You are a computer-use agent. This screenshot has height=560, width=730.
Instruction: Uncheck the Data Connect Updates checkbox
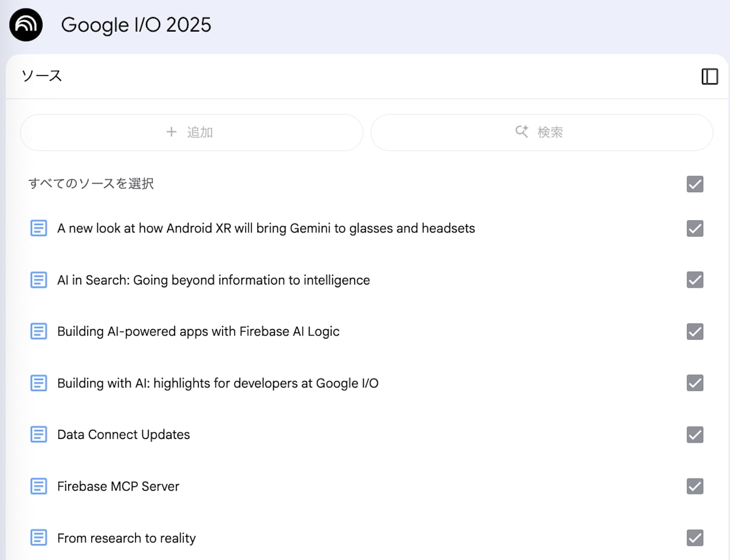pyautogui.click(x=695, y=435)
